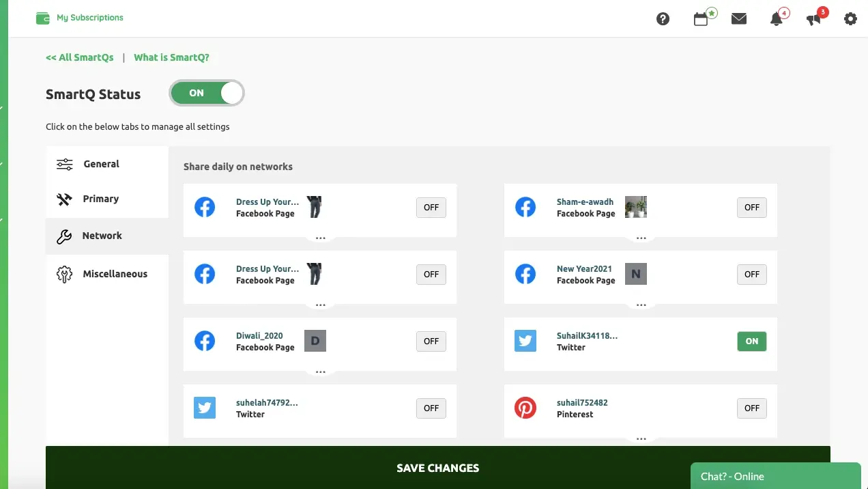Toggle the SmartQ Status switch
The height and width of the screenshot is (489, 868).
[x=207, y=94]
